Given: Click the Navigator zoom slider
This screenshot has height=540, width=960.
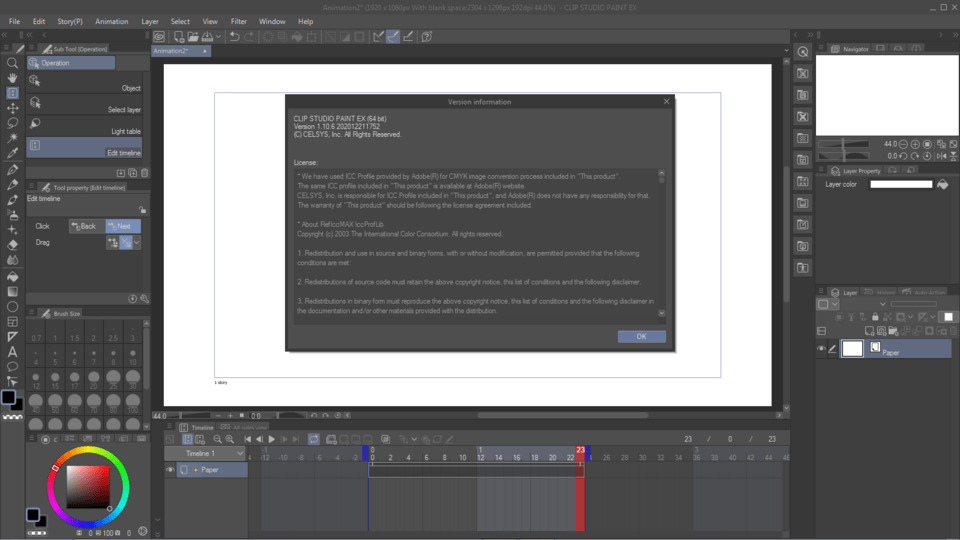Looking at the screenshot, I should [844, 144].
